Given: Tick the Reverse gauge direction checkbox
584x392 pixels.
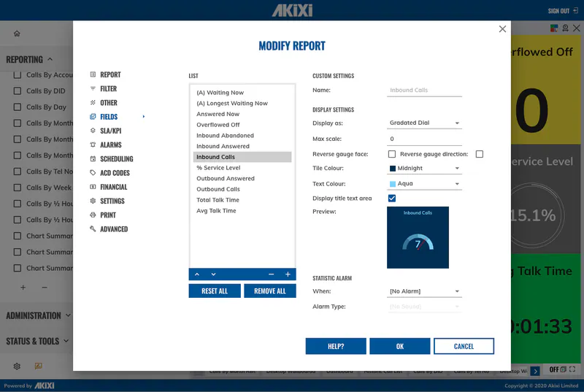Looking at the screenshot, I should tap(479, 155).
